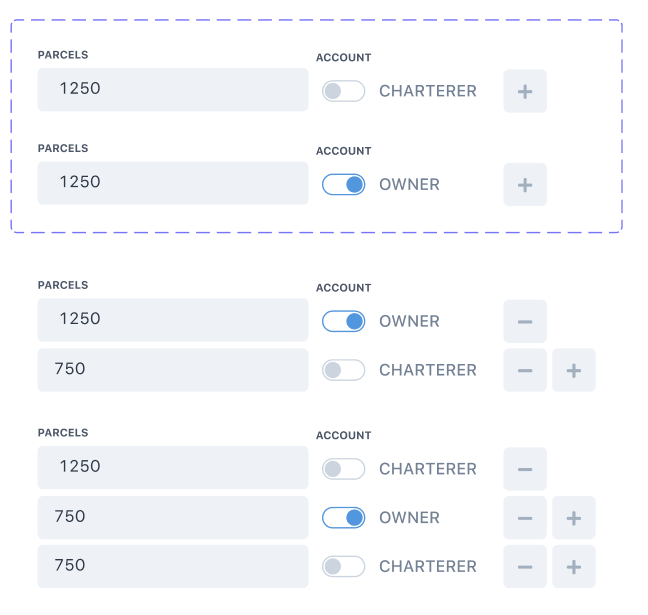The height and width of the screenshot is (615, 648).
Task: Toggle the CHARTERER switch on the last 750 row
Action: click(x=344, y=566)
